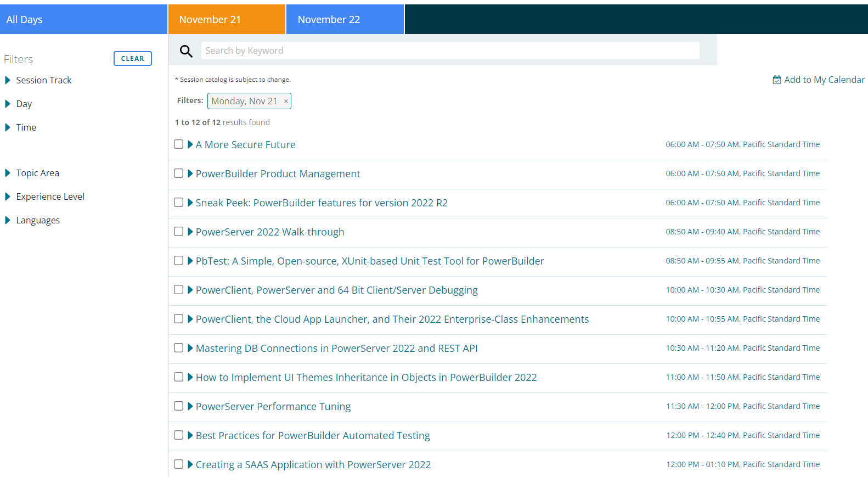Open PowerServer 2022 Walk-through title
This screenshot has height=477, width=868.
pos(270,232)
